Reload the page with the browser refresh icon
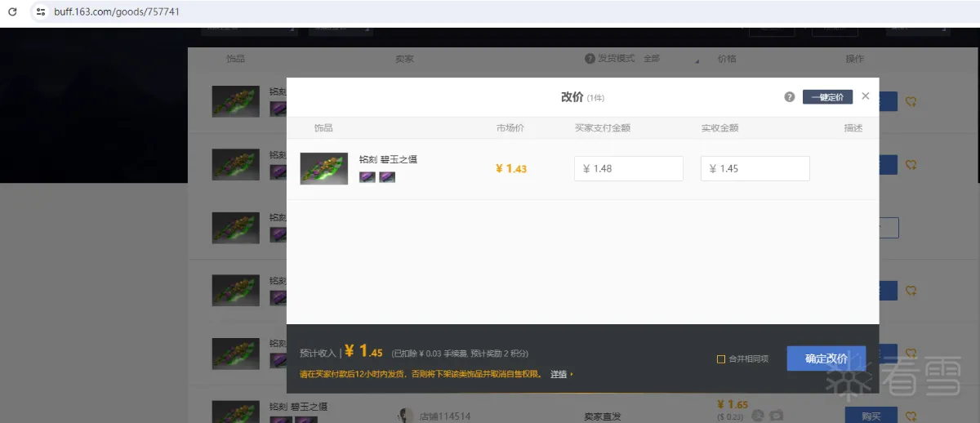 pyautogui.click(x=12, y=12)
